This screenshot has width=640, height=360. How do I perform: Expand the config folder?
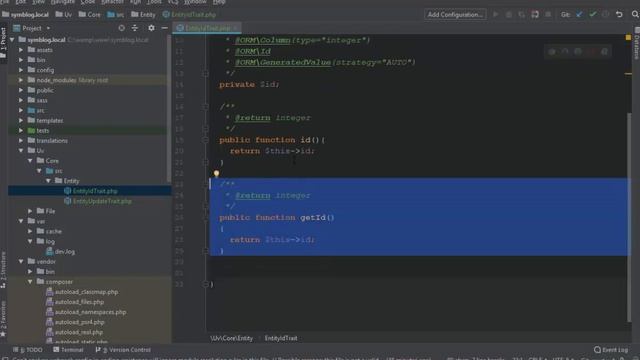tap(21, 70)
